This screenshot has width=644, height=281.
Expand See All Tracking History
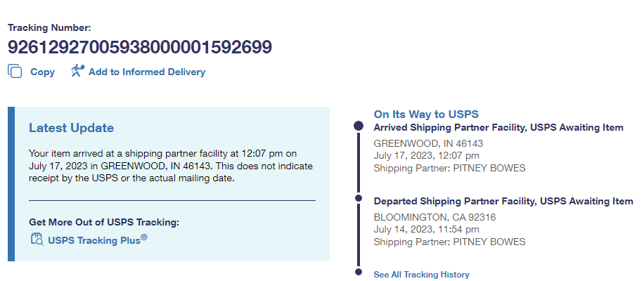421,275
